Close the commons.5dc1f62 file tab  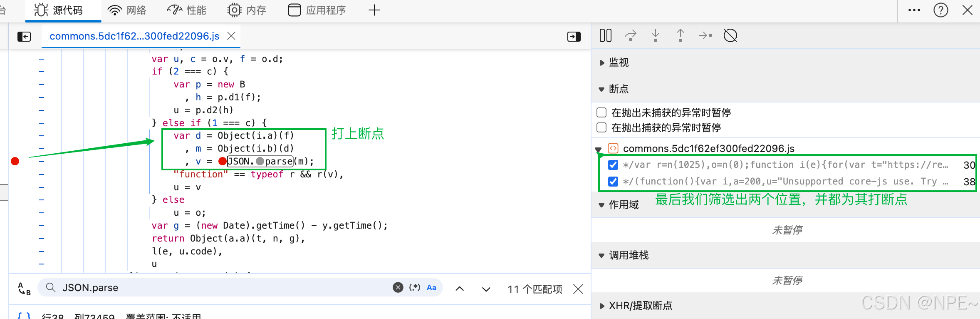(231, 36)
